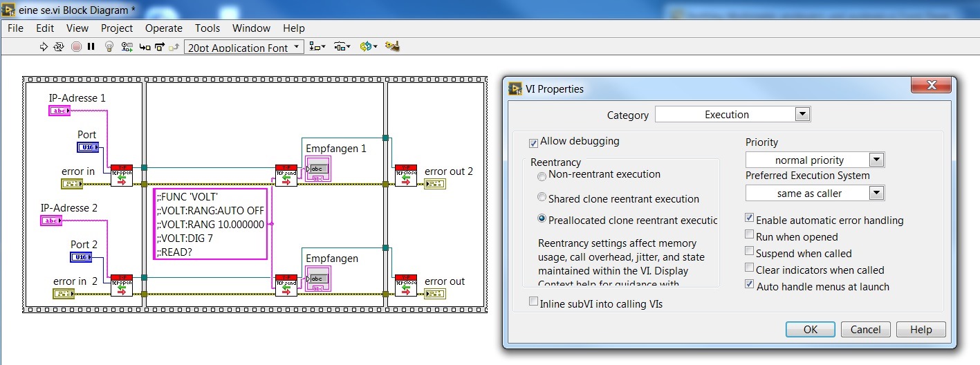Close the VI Properties dialog
This screenshot has height=365, width=980.
pos(930,85)
